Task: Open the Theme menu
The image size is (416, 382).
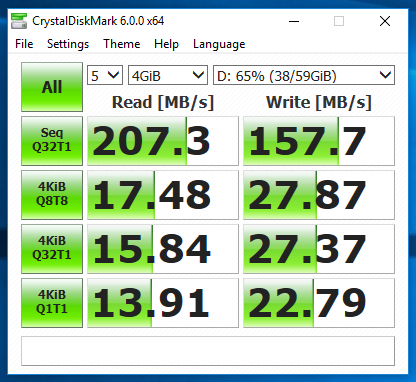Action: pyautogui.click(x=122, y=44)
